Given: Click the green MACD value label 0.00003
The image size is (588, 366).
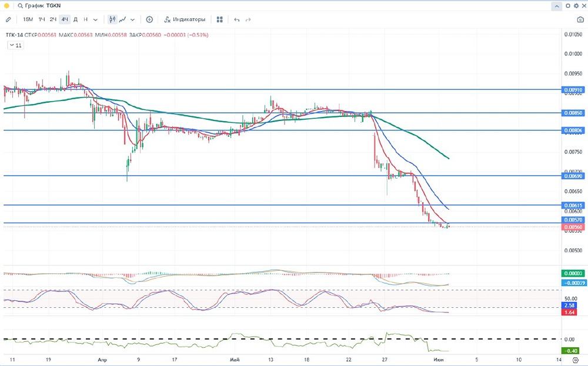Looking at the screenshot, I should pos(573,273).
